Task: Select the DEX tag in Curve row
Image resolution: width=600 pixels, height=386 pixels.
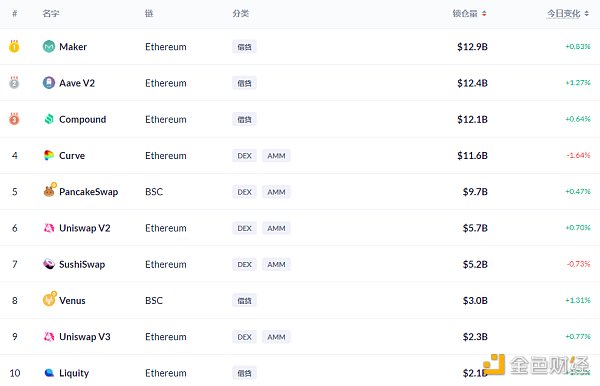Action: click(244, 156)
